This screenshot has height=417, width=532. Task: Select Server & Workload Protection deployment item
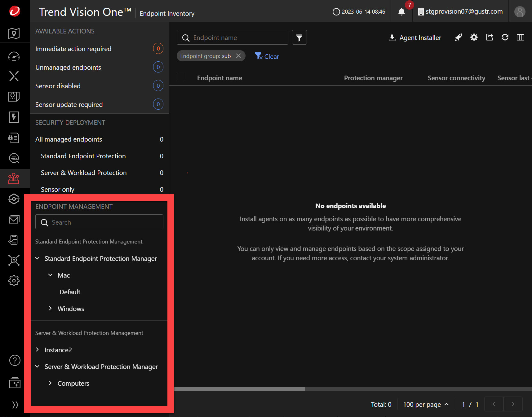[84, 173]
